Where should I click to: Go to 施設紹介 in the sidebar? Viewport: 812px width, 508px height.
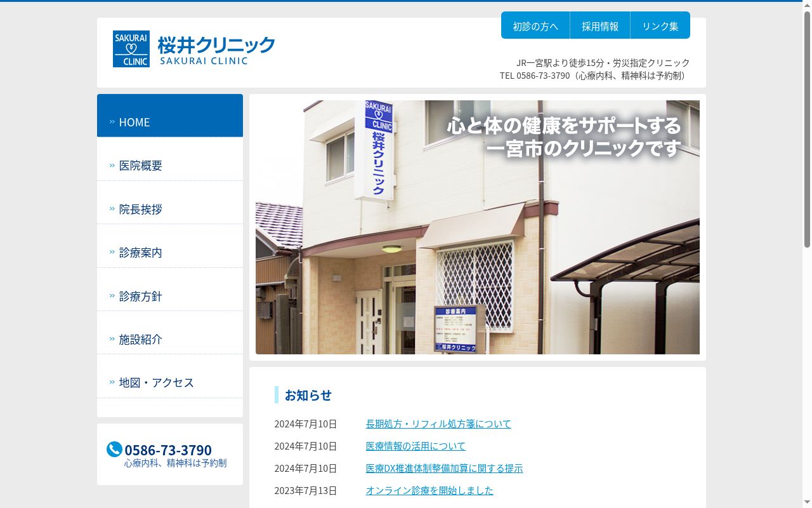point(170,333)
